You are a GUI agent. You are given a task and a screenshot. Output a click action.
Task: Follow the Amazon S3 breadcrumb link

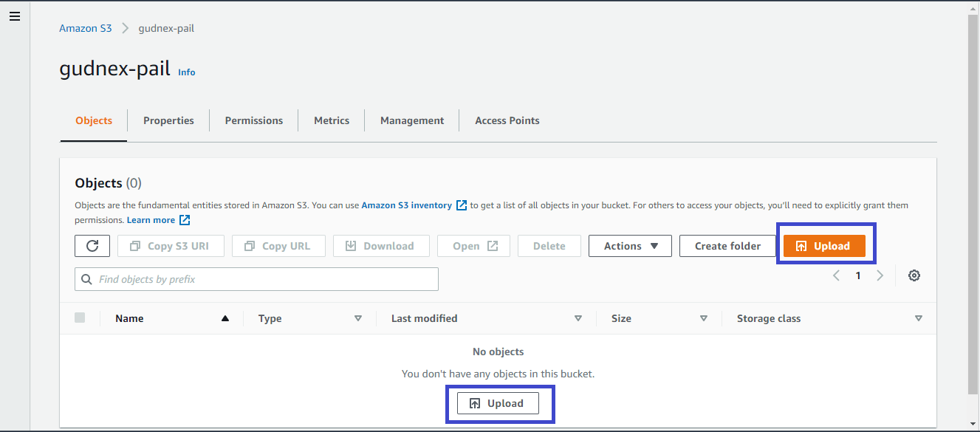pos(86,28)
